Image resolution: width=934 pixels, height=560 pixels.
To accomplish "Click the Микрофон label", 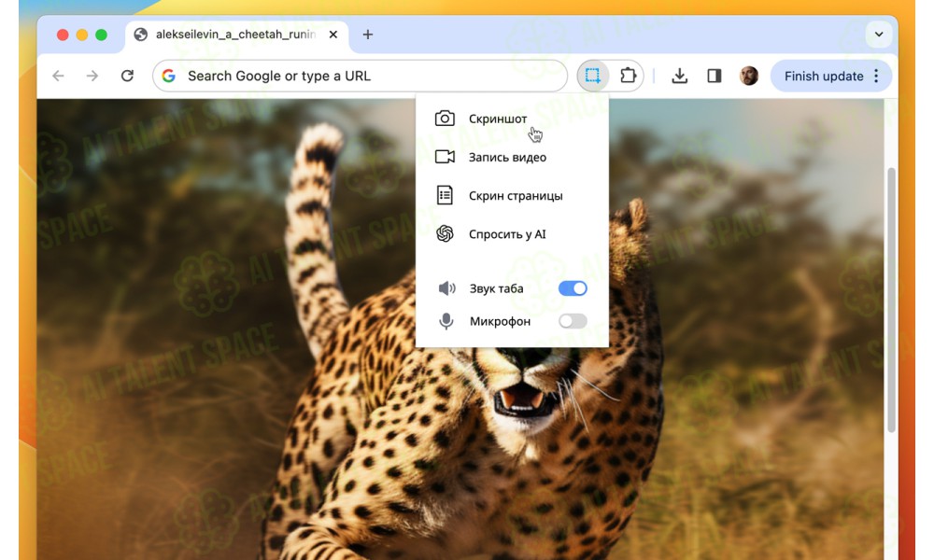I will pyautogui.click(x=500, y=321).
